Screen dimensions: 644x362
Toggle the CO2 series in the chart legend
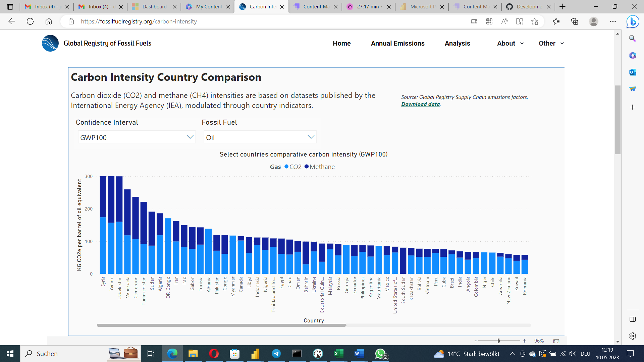point(292,167)
